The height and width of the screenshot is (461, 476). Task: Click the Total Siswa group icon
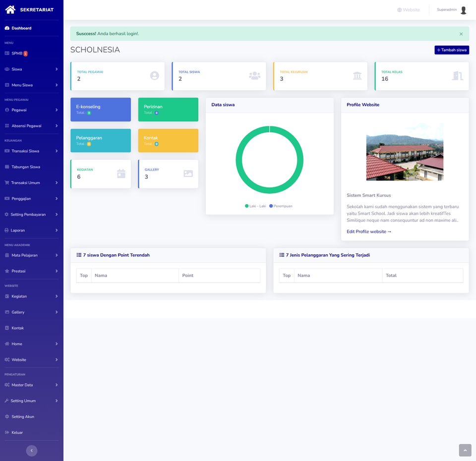[x=254, y=76]
